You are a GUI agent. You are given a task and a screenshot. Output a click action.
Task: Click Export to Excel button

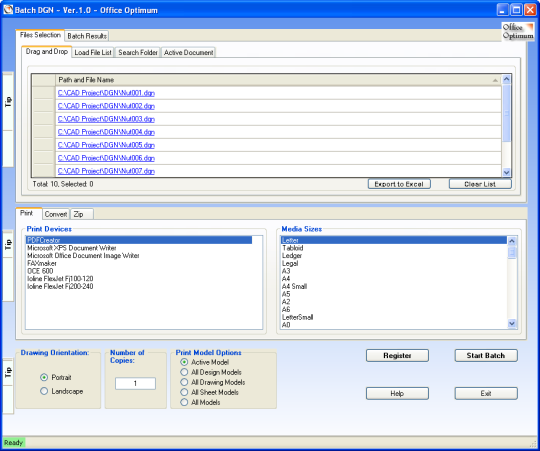399,184
